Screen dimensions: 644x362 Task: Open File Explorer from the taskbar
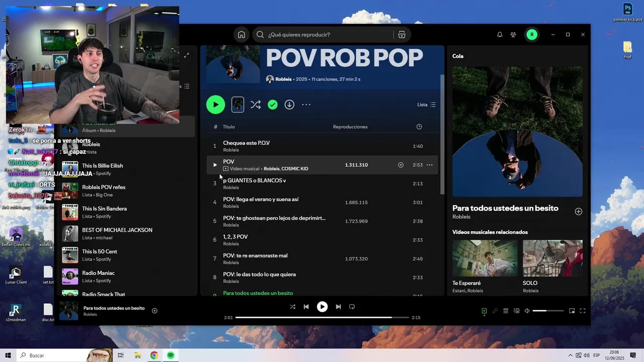(x=137, y=355)
